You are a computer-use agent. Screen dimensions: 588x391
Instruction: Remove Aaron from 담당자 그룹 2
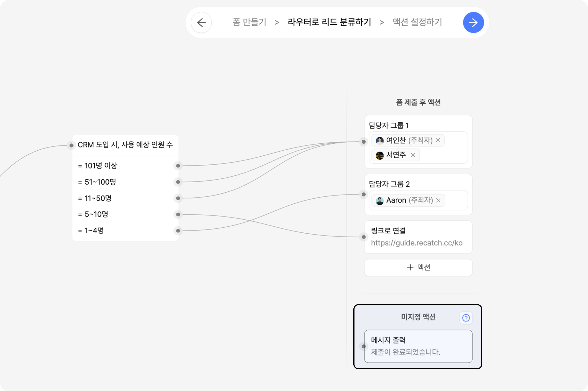click(438, 200)
